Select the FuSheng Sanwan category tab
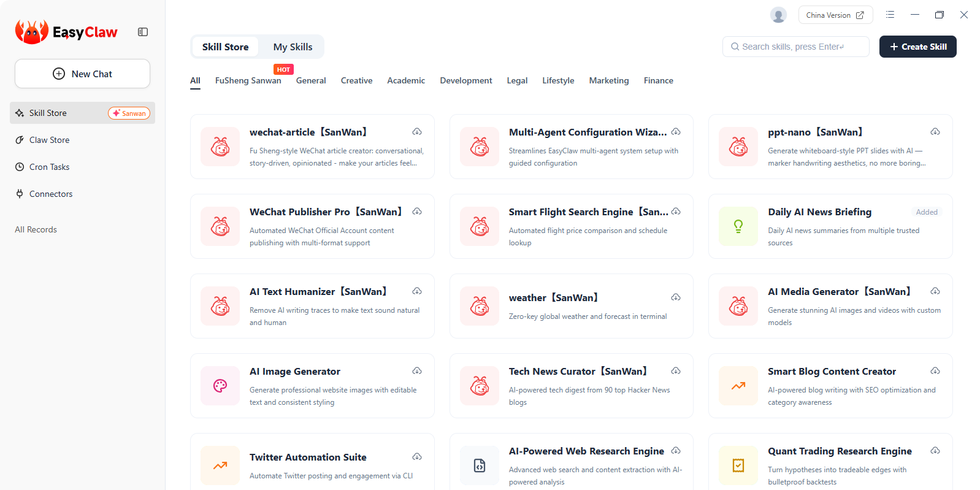Image resolution: width=980 pixels, height=490 pixels. (248, 80)
